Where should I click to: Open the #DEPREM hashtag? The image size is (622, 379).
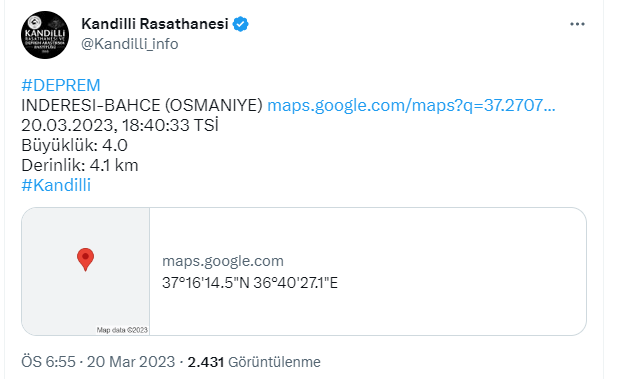tap(61, 85)
